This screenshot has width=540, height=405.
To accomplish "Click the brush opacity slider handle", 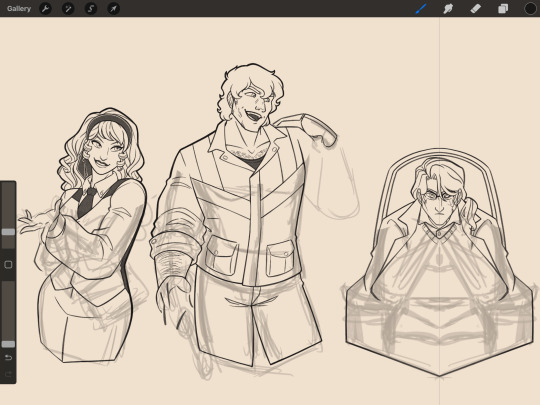I will pos(8,344).
